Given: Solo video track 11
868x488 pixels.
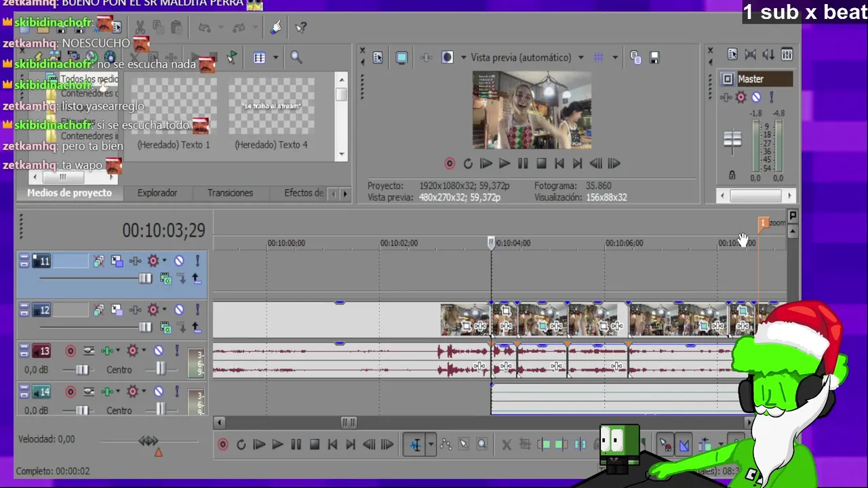Looking at the screenshot, I should pos(197,261).
